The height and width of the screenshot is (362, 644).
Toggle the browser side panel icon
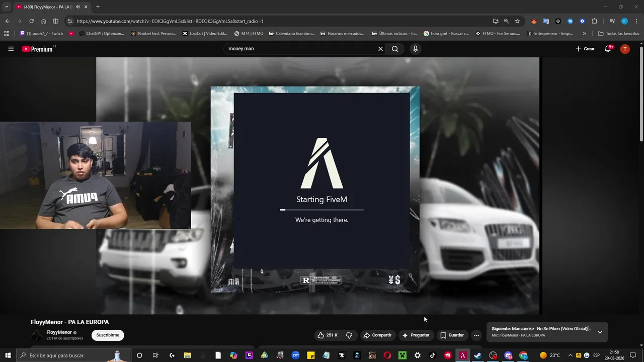pos(56,21)
